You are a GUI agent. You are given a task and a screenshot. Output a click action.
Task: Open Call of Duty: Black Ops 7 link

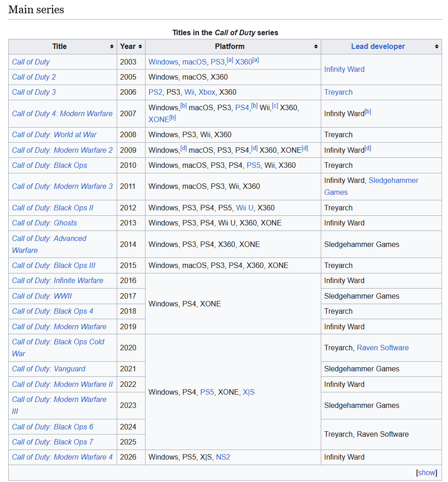pos(53,442)
